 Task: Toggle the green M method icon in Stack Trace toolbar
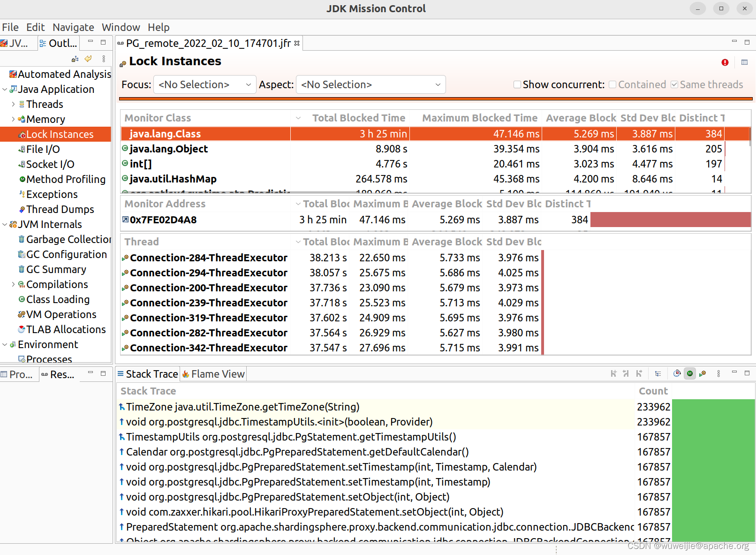[690, 374]
